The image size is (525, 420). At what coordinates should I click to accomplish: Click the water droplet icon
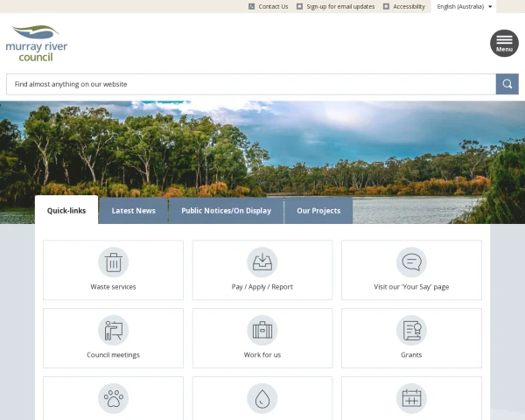262,398
